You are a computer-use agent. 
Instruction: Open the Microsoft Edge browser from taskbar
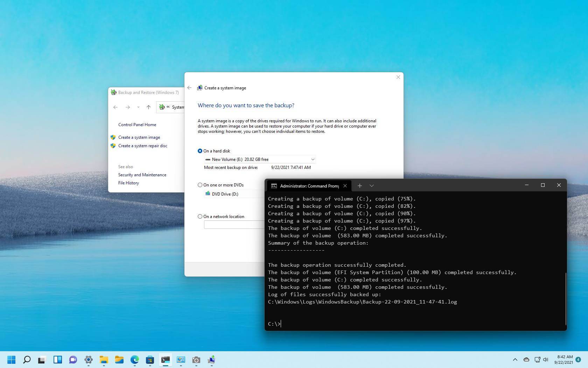pyautogui.click(x=135, y=360)
